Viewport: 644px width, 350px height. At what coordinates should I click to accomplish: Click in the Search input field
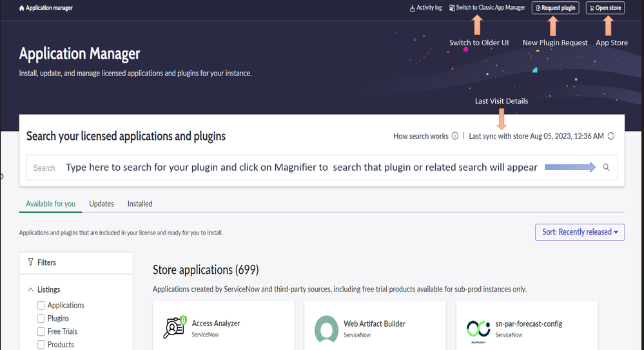(322, 168)
